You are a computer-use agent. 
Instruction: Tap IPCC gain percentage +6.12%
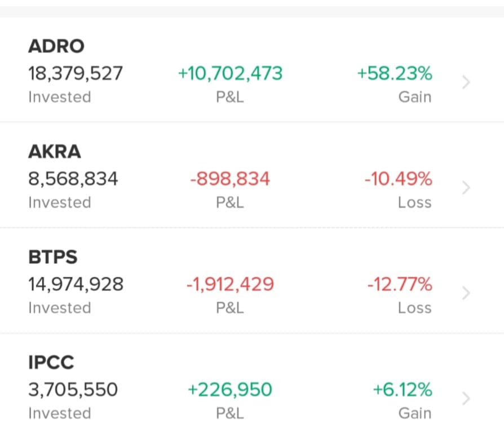click(x=403, y=390)
